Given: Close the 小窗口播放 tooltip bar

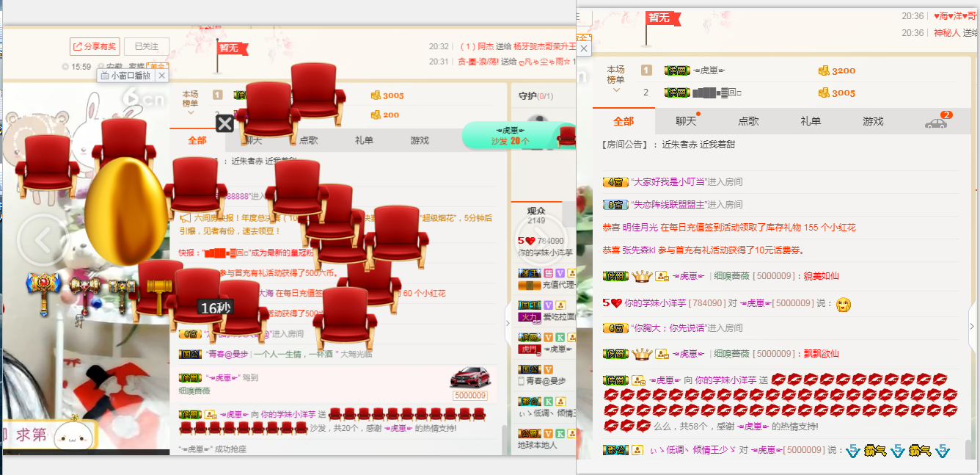Looking at the screenshot, I should pyautogui.click(x=162, y=76).
